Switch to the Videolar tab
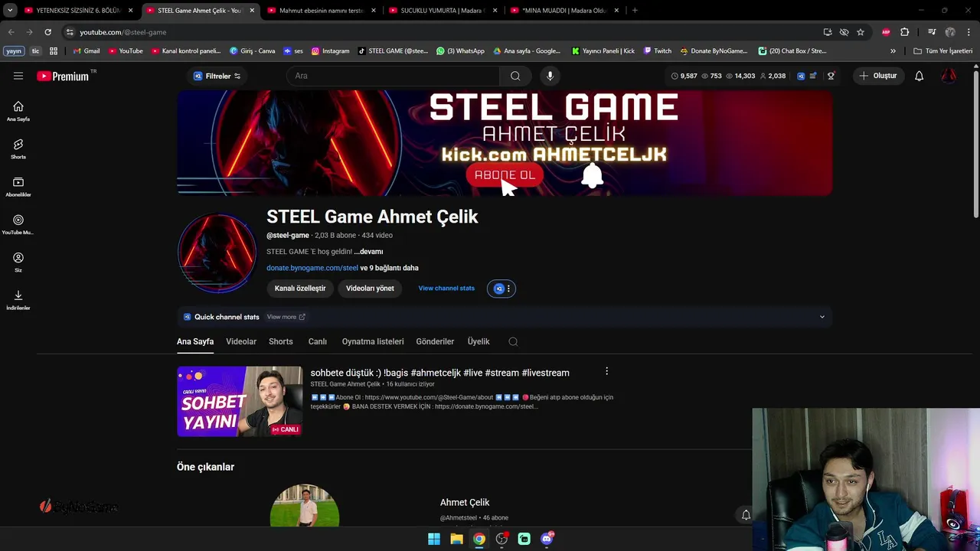Screen dimensions: 980x551 [241, 341]
